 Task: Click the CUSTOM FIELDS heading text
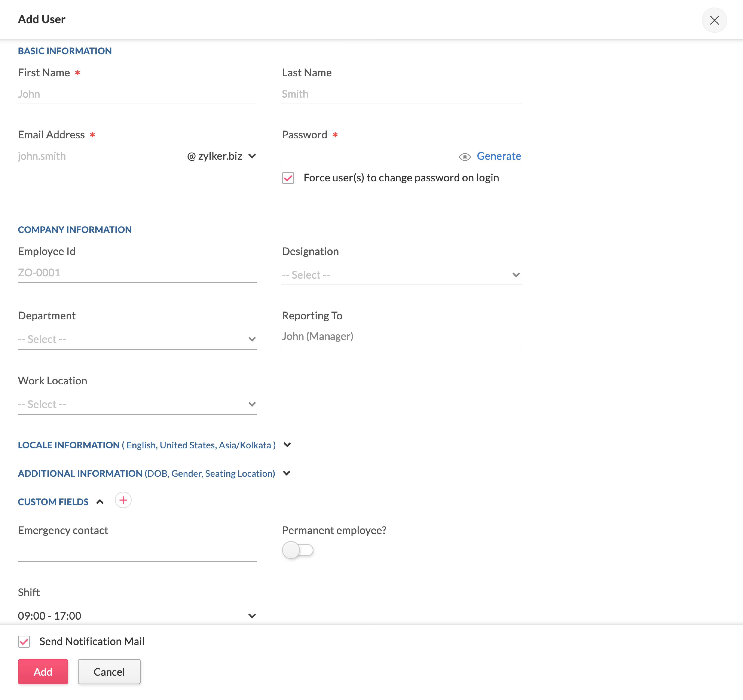click(53, 502)
